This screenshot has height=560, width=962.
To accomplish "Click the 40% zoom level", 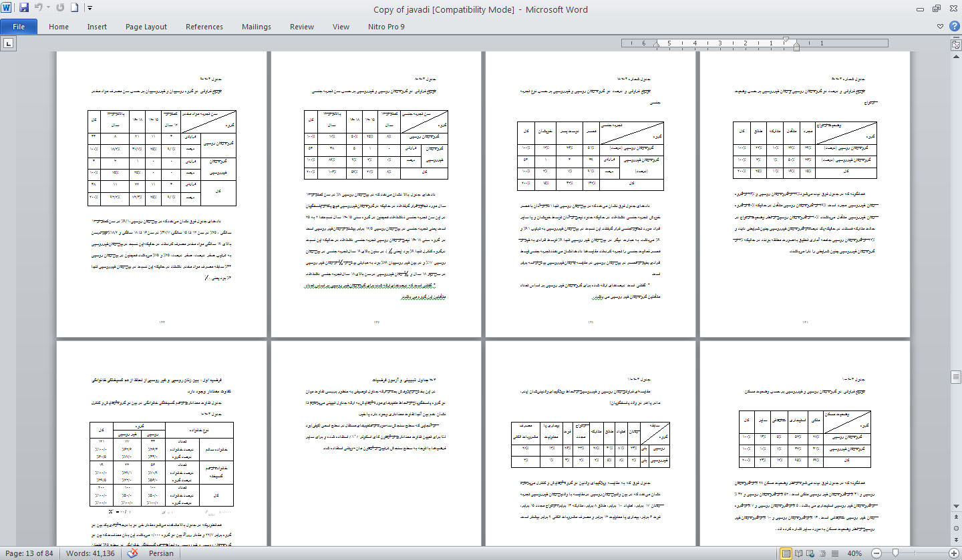I will coord(854,553).
